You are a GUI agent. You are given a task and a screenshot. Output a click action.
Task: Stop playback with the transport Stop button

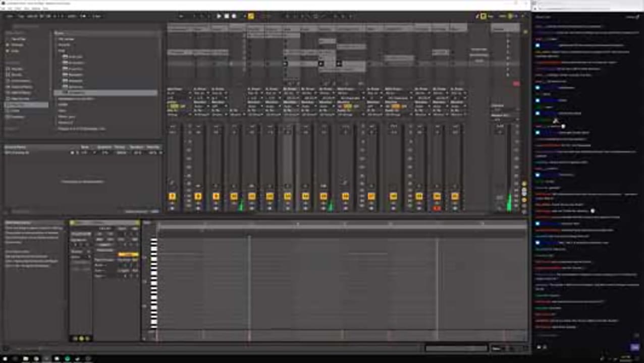pyautogui.click(x=227, y=16)
